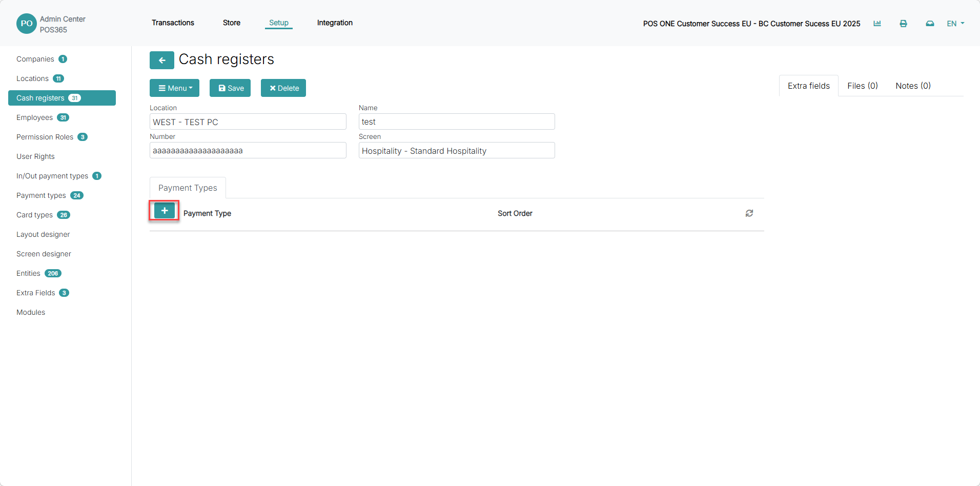Select the Payment Types tab
Viewport: 980px width, 486px height.
[188, 188]
